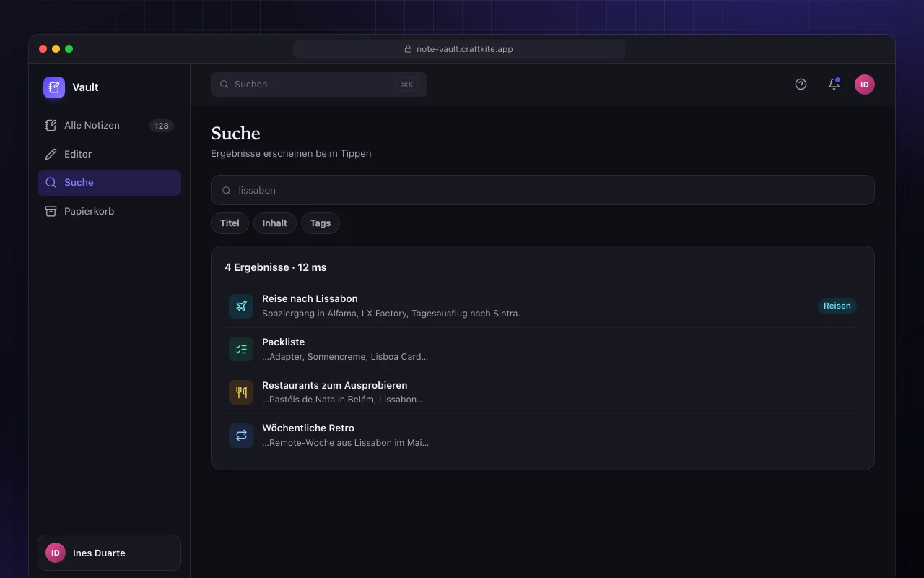The height and width of the screenshot is (578, 924).
Task: Focus the top bar Suchen field
Action: point(319,85)
